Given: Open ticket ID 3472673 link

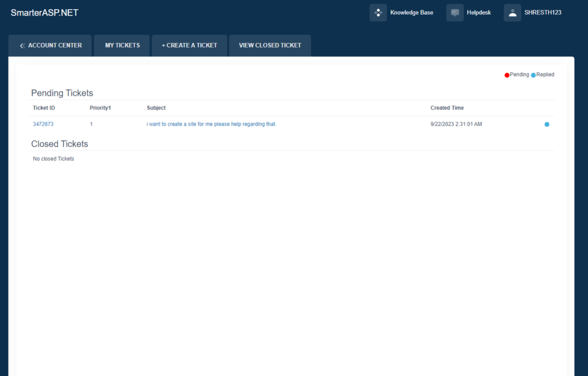Looking at the screenshot, I should (x=43, y=124).
